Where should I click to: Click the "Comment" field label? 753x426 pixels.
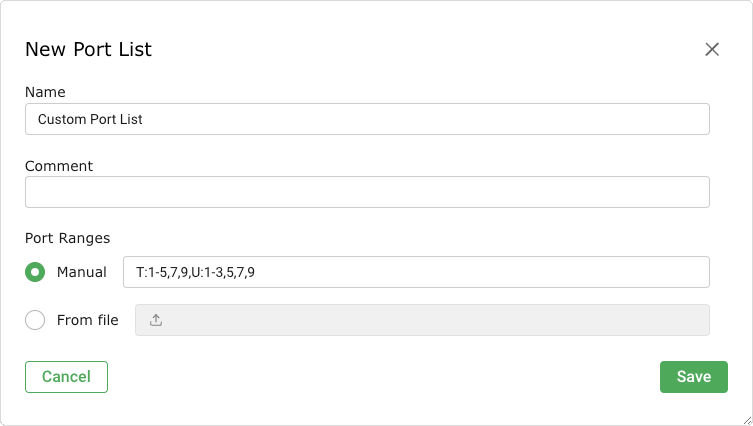click(59, 166)
